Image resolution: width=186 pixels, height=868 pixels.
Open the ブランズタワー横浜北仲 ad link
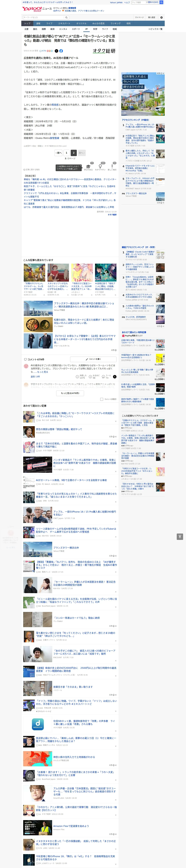click(66, 548)
